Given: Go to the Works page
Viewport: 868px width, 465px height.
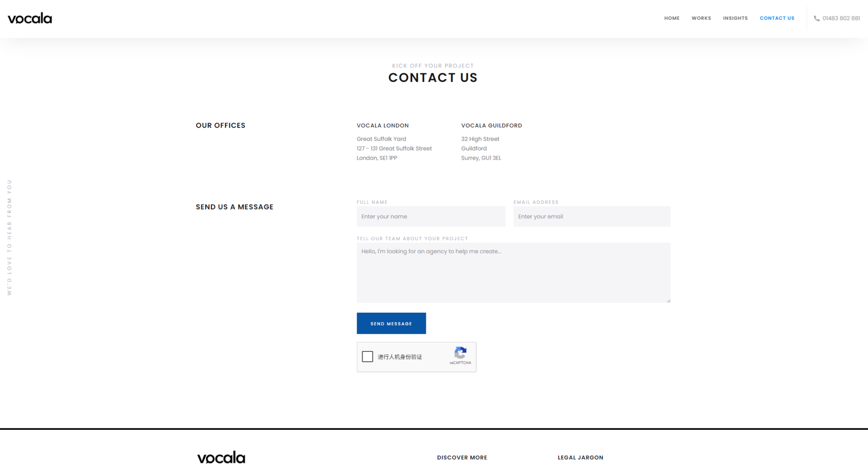Looking at the screenshot, I should coord(701,19).
